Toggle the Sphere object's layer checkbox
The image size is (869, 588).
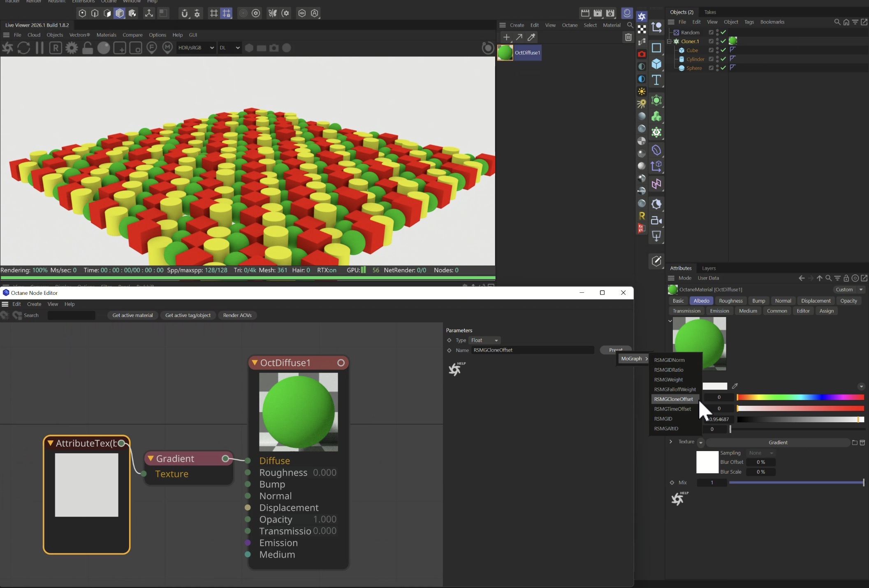[711, 68]
